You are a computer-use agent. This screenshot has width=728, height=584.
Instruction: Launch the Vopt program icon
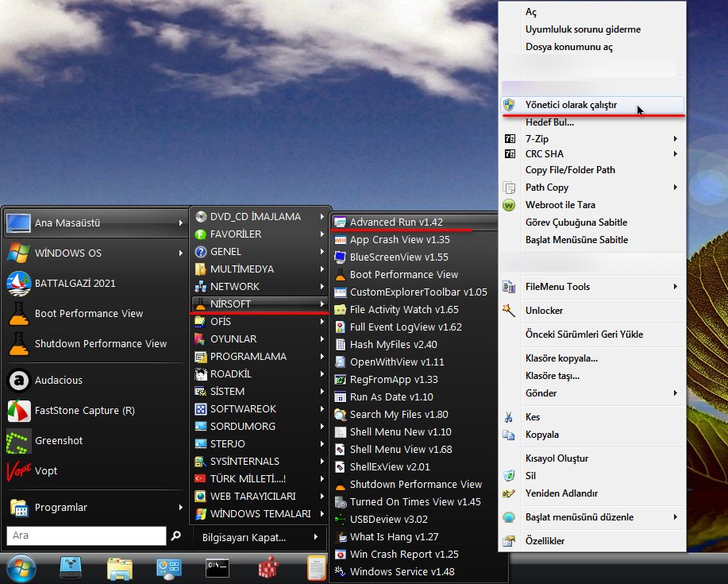(x=18, y=470)
